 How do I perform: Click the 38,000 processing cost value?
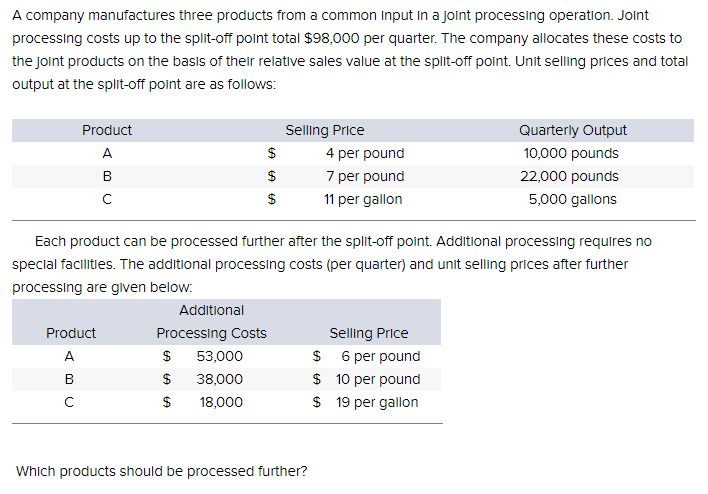tap(219, 379)
